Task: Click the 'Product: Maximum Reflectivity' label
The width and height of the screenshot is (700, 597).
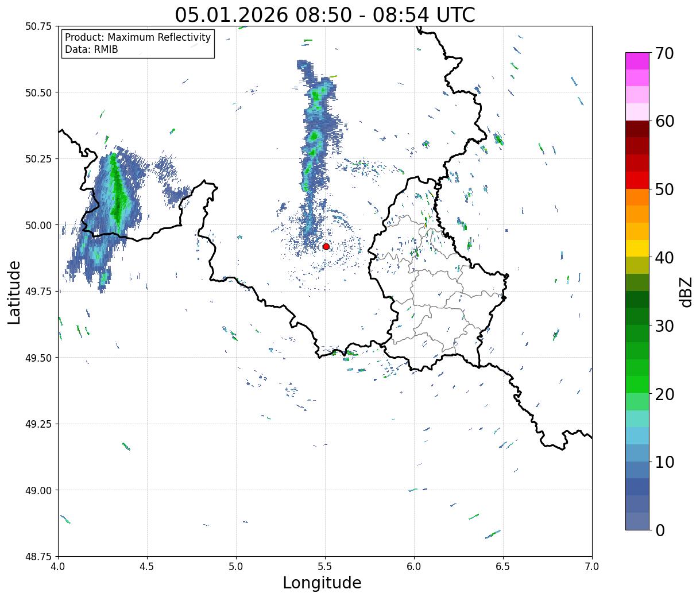Action: (x=138, y=37)
